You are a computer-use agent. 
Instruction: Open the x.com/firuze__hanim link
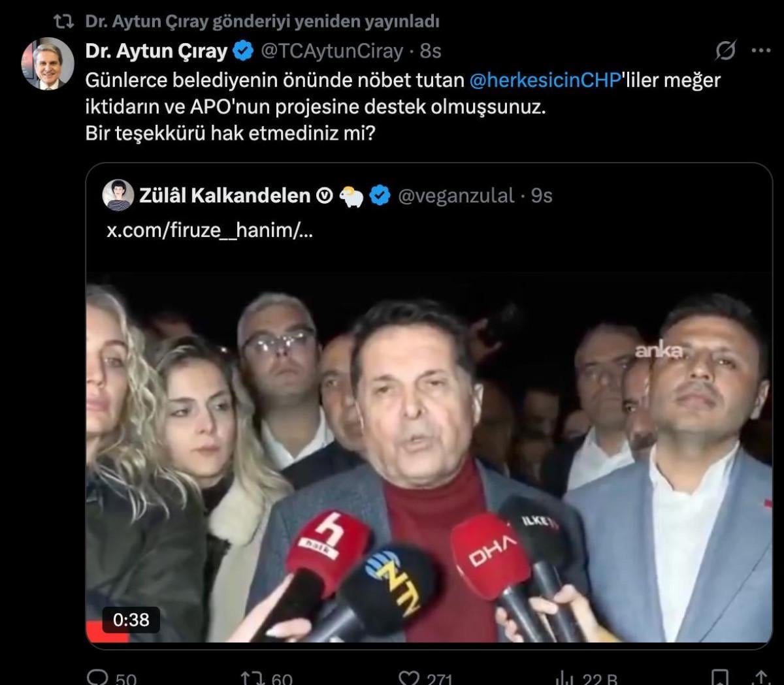(x=209, y=230)
